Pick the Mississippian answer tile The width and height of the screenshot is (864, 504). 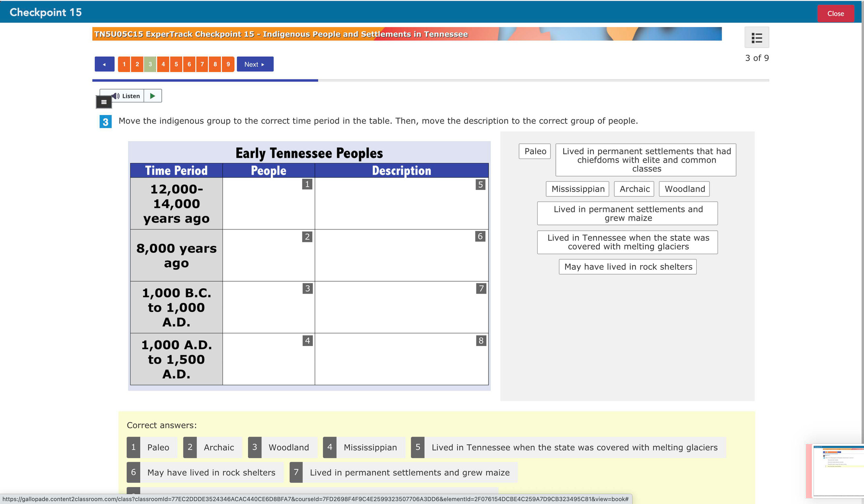578,189
